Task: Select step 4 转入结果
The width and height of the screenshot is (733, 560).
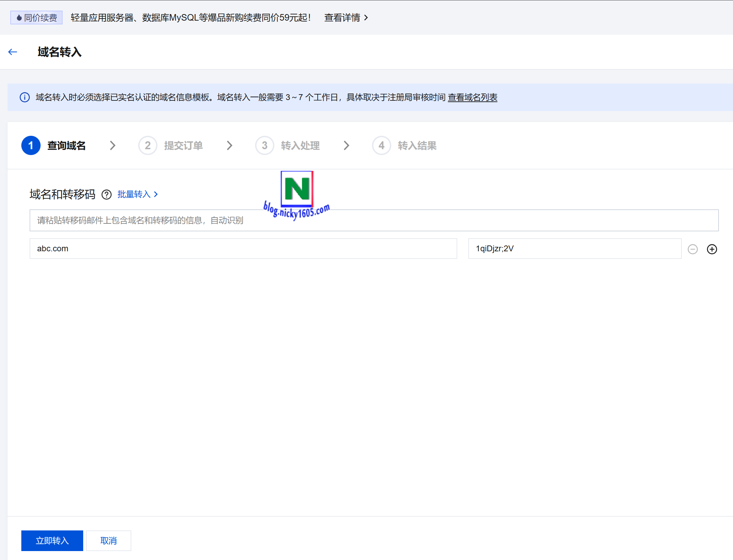Action: 404,145
